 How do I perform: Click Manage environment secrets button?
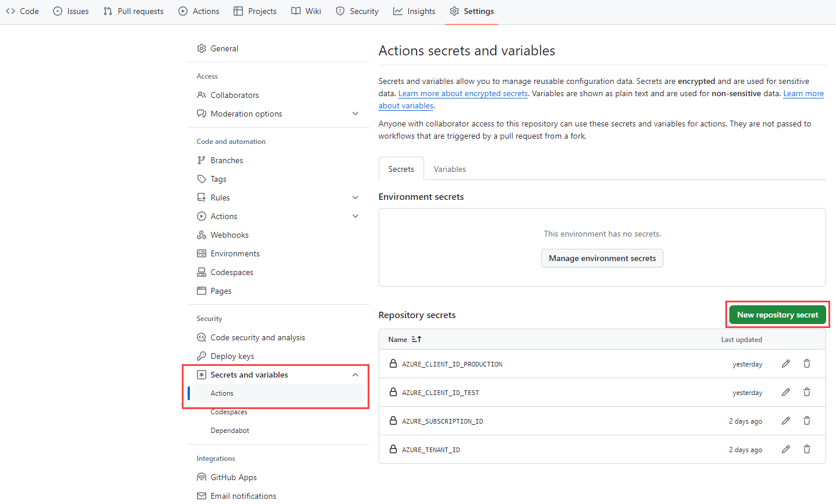(602, 258)
